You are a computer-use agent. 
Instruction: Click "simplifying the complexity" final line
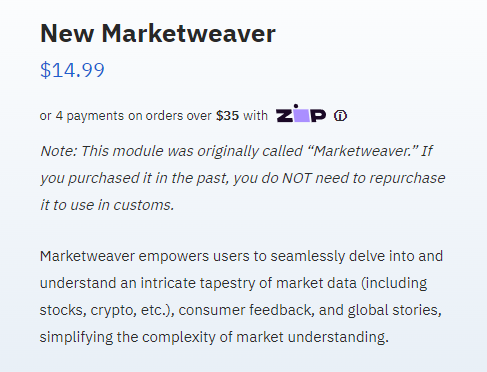(x=128, y=337)
